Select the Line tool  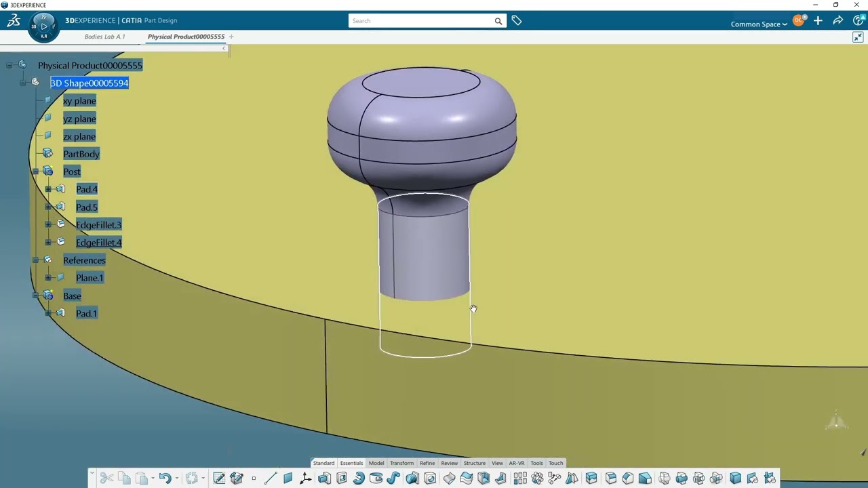[x=271, y=479]
